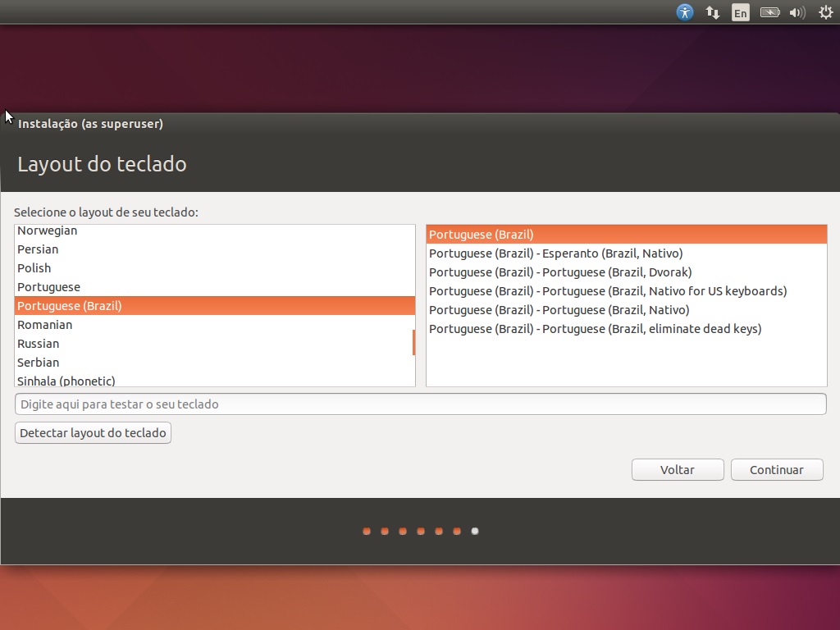Click Voltar to go back
840x630 pixels.
tap(678, 470)
